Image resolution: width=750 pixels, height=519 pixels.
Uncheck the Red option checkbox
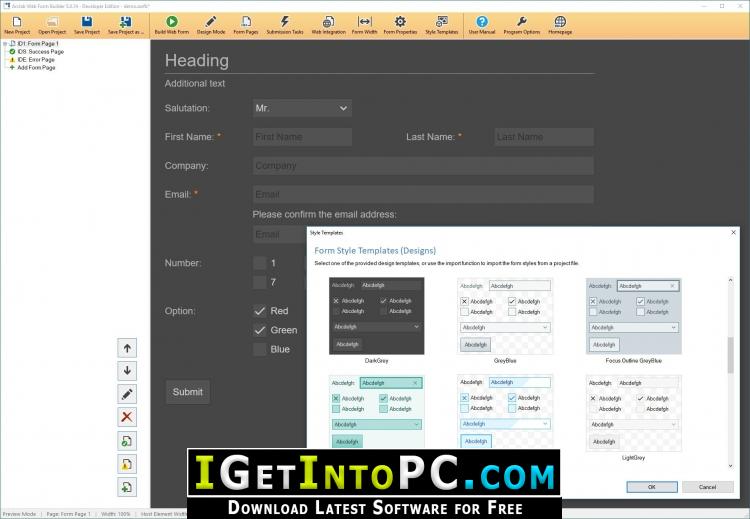coord(260,311)
